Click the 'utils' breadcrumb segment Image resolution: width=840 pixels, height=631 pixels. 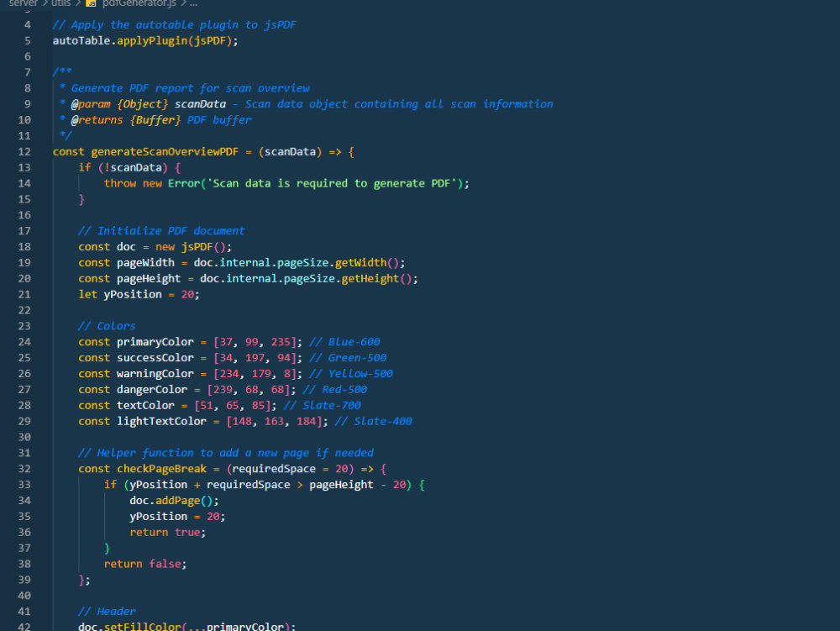click(x=61, y=3)
